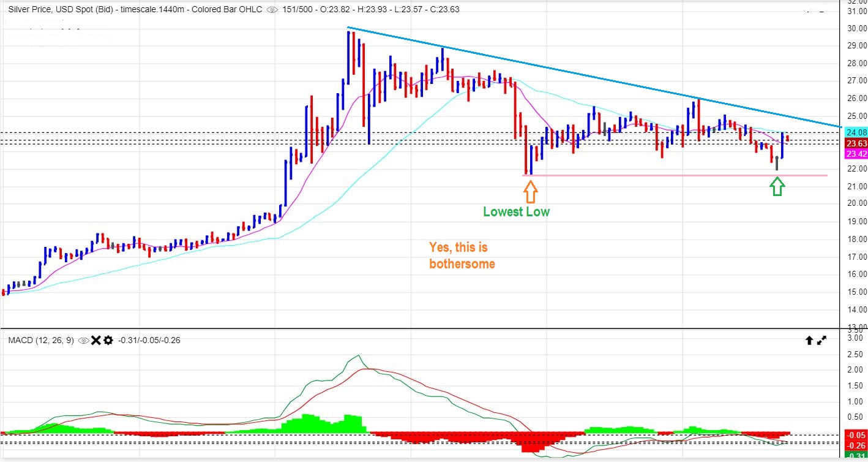Viewport: 868px width, 462px height.
Task: Click the red 23.63 price label
Action: pyautogui.click(x=855, y=143)
